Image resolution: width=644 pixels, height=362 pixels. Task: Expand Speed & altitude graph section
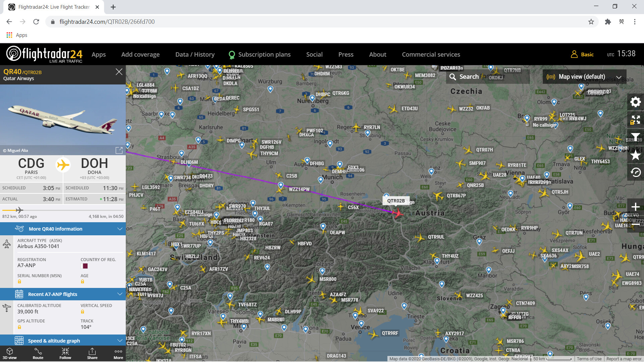click(63, 341)
